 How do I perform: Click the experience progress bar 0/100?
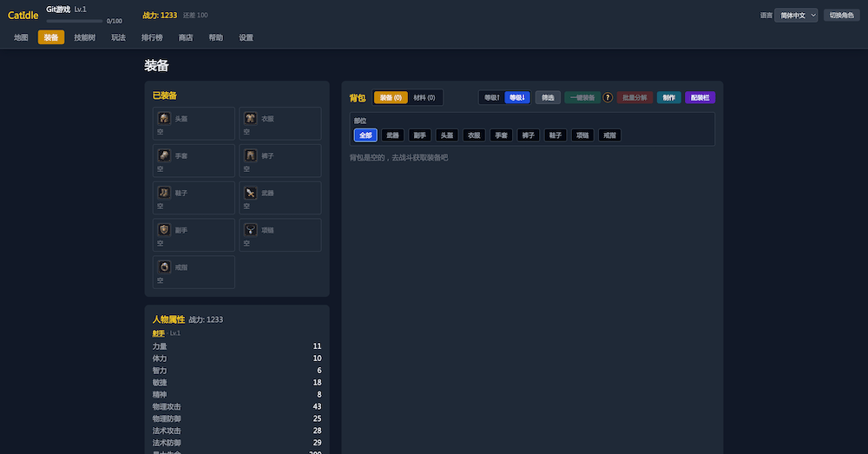click(x=74, y=21)
